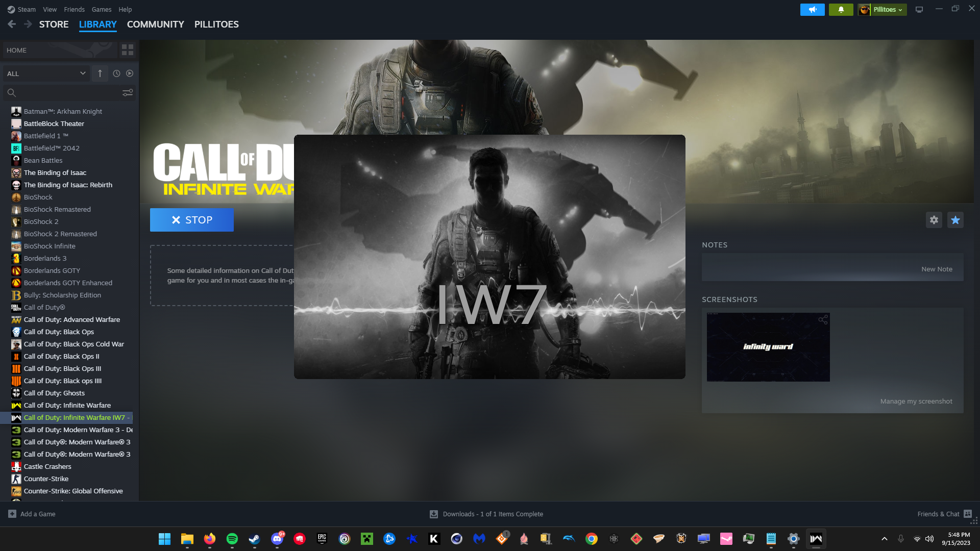The width and height of the screenshot is (980, 551).
Task: Enter Big Picture mode icon
Action: pos(919,9)
